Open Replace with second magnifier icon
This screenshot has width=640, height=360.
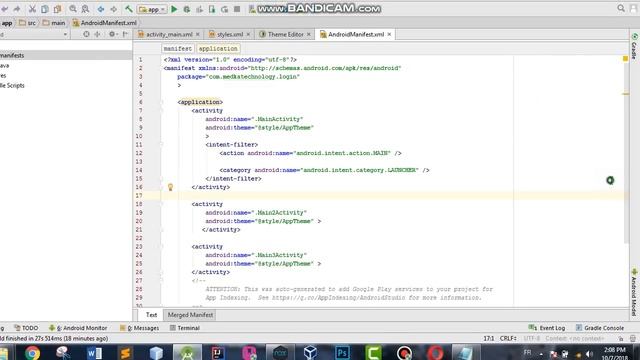coord(85,9)
